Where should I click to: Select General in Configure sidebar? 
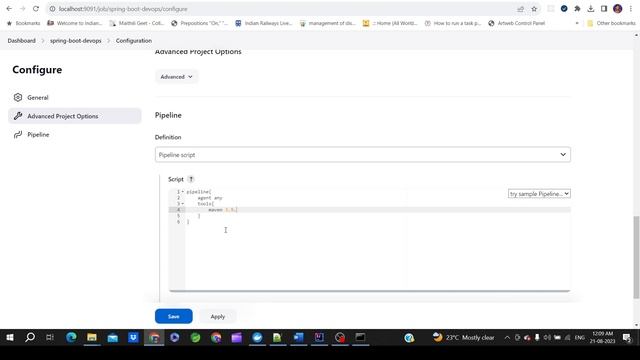click(x=75, y=98)
